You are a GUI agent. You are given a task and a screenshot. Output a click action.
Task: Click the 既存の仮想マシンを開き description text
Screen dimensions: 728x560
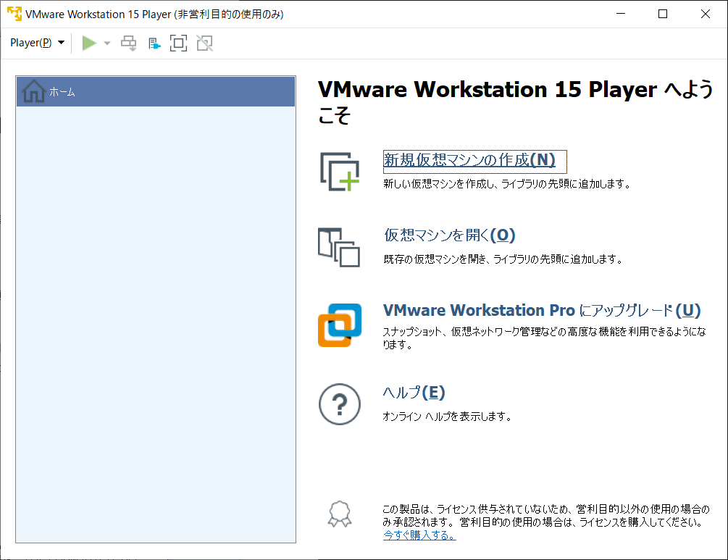click(503, 259)
